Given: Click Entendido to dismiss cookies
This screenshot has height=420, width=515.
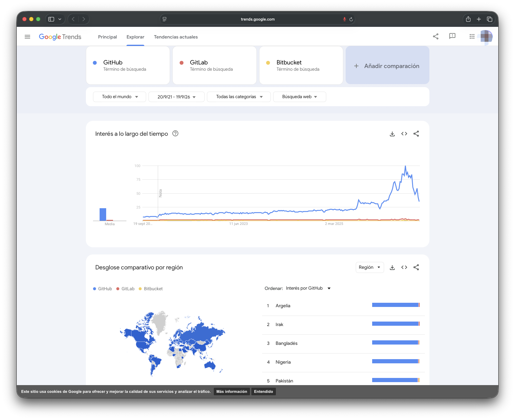Looking at the screenshot, I should pos(264,392).
